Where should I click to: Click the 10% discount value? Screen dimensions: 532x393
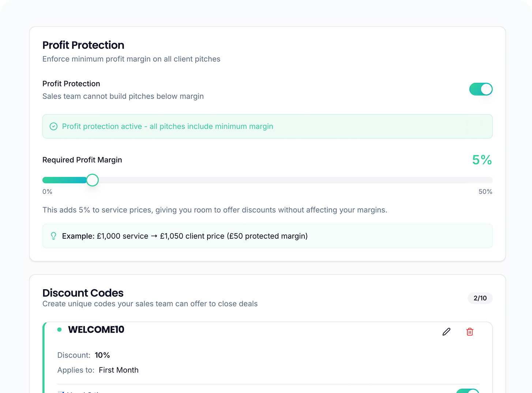pyautogui.click(x=102, y=355)
